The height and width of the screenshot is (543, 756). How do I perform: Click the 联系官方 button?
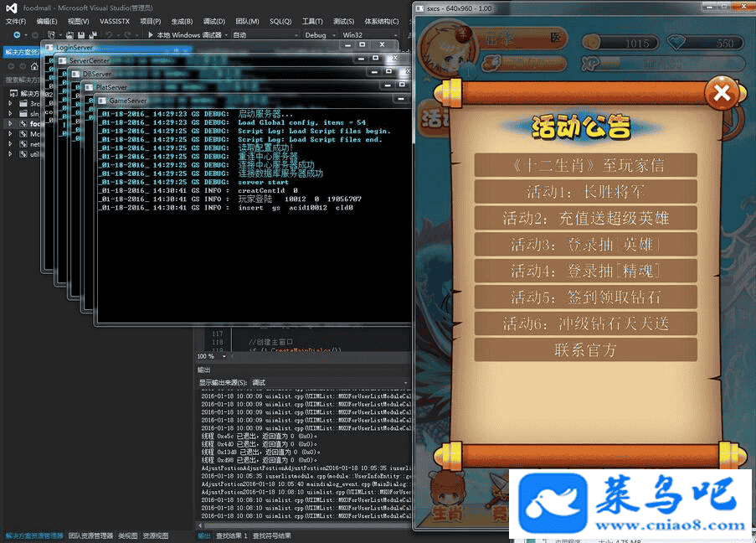pyautogui.click(x=585, y=349)
